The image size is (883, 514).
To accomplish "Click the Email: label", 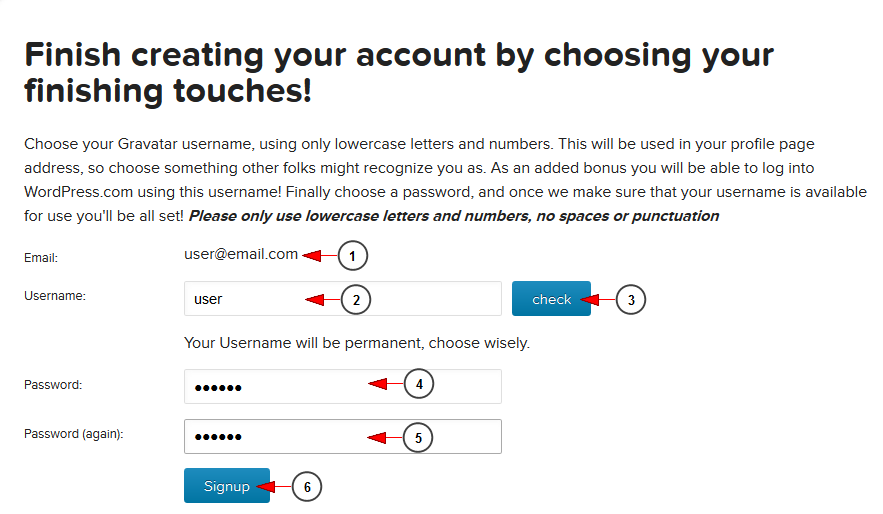I will click(41, 258).
